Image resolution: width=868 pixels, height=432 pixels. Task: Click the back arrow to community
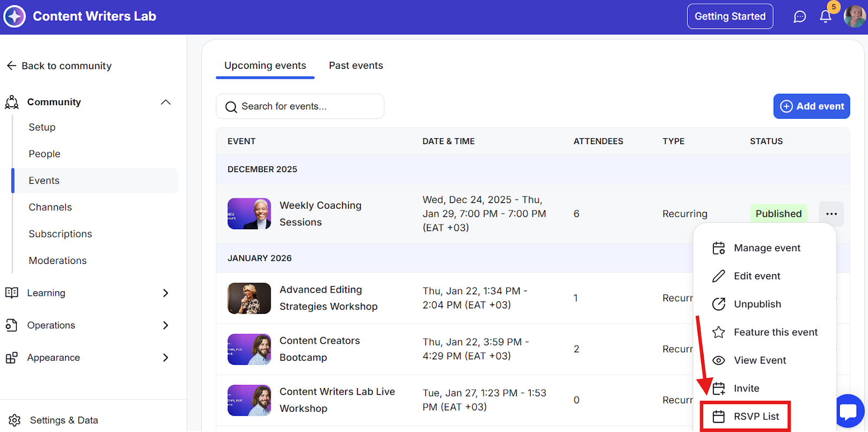click(x=11, y=66)
